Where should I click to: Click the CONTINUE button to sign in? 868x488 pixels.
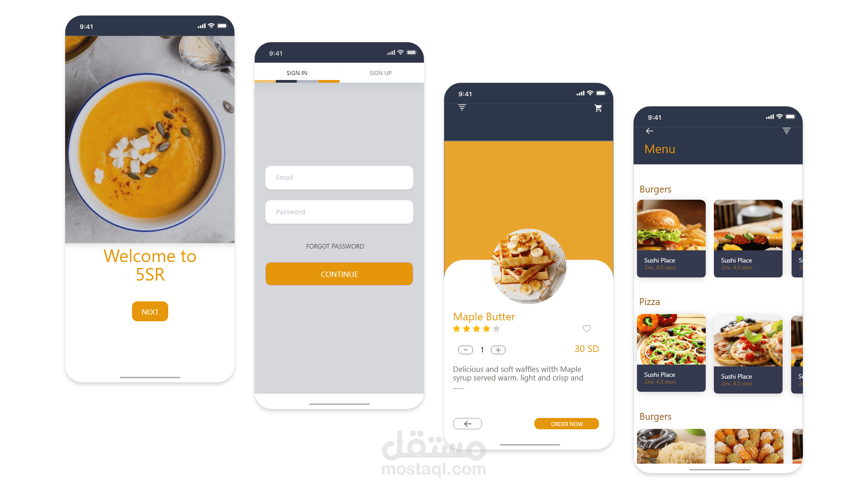339,273
